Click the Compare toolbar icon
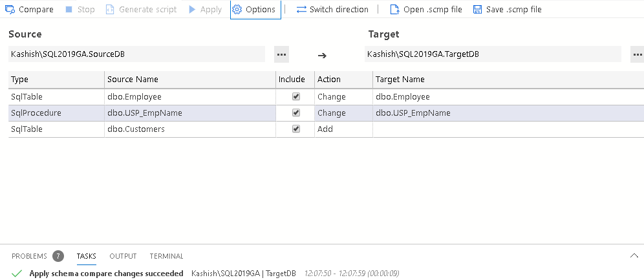Screen dimensions: 644x280 [x=10, y=10]
